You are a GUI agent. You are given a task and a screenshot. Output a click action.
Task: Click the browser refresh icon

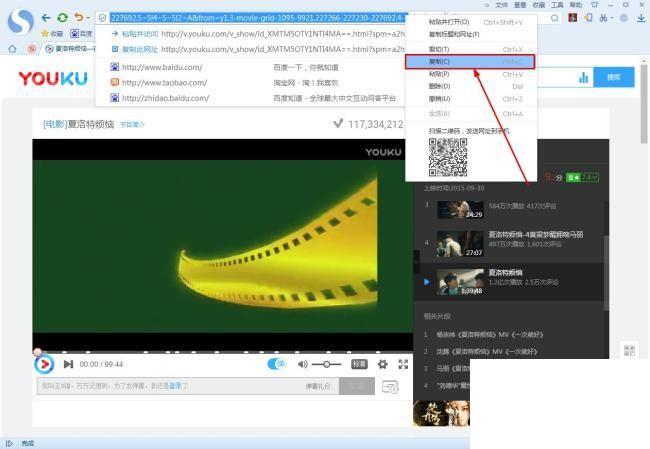pos(62,17)
